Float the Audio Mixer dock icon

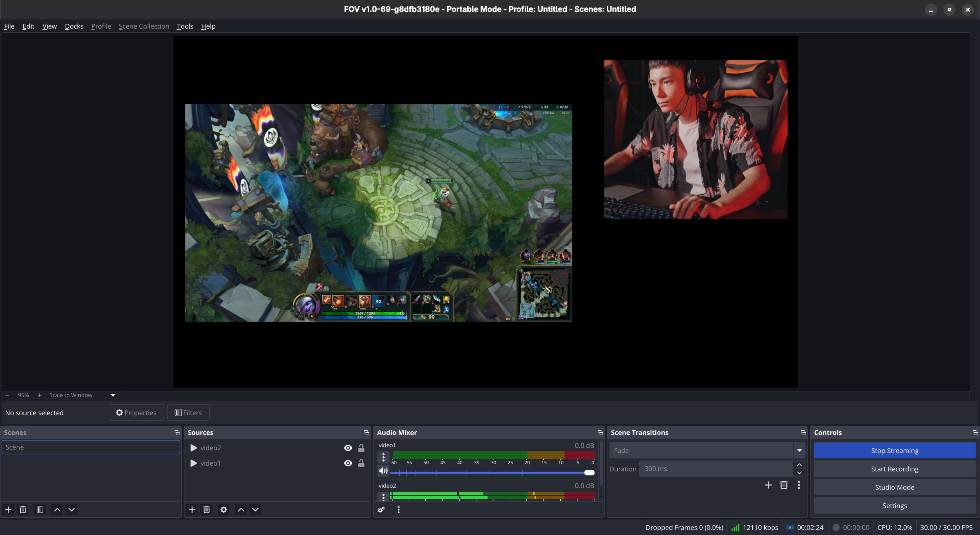pyautogui.click(x=600, y=432)
